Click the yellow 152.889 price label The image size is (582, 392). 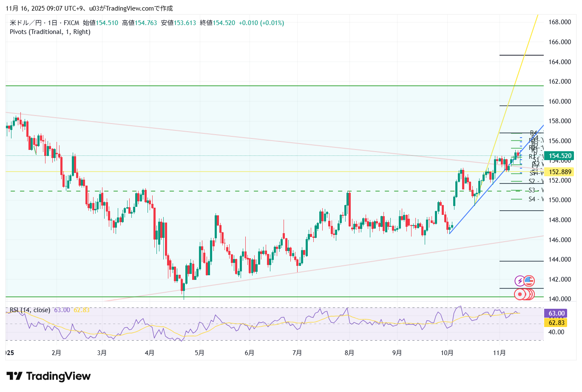560,172
